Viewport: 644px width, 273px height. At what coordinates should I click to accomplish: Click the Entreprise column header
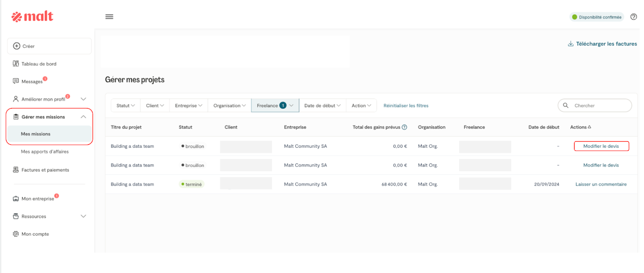point(295,127)
